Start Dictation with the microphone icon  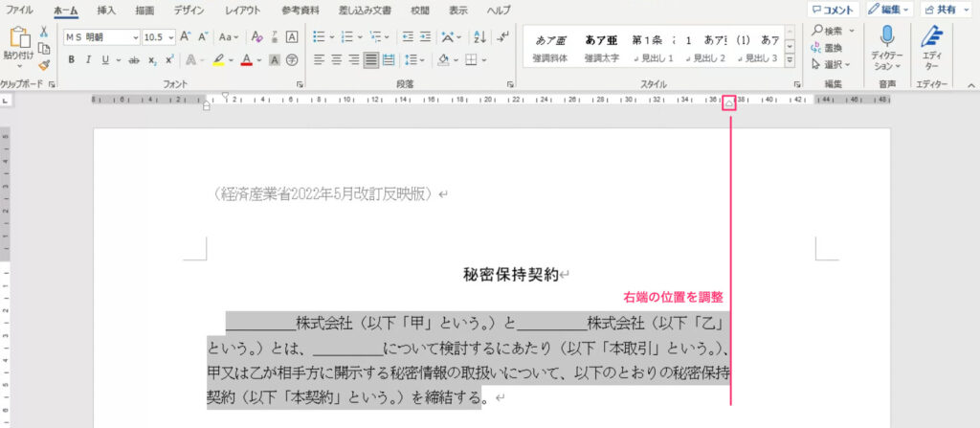pyautogui.click(x=887, y=37)
